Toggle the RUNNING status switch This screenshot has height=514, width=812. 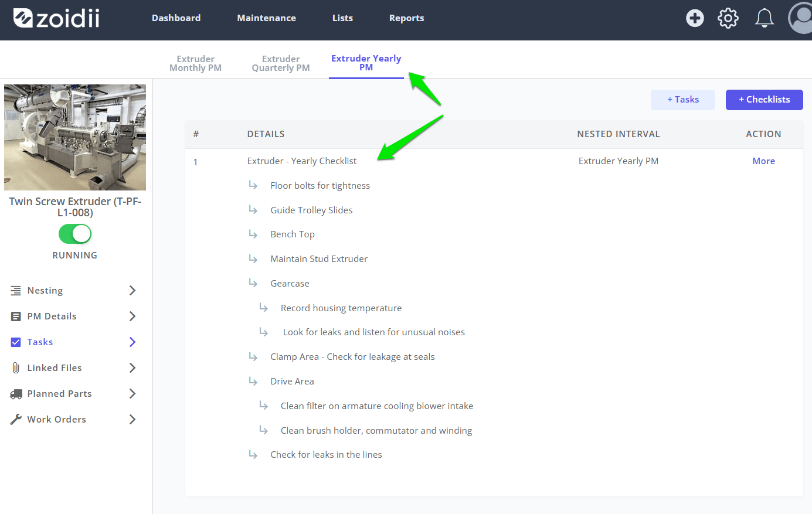point(75,234)
